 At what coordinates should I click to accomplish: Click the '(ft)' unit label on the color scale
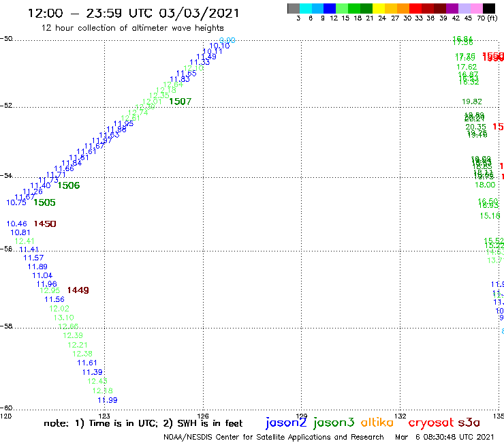point(492,18)
